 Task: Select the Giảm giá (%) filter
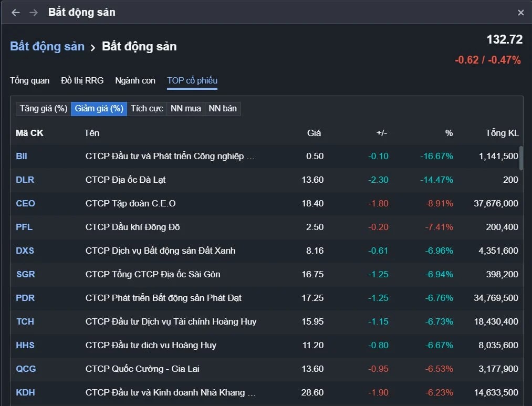tap(99, 109)
